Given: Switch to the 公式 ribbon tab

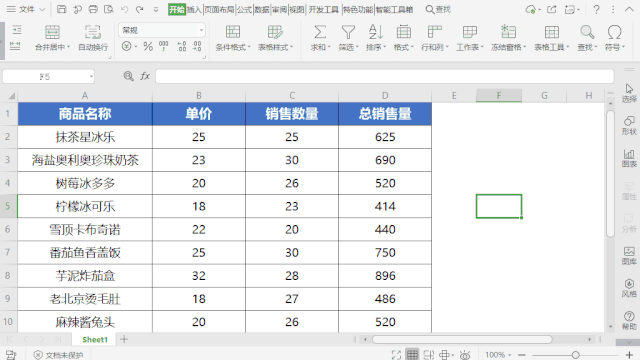Looking at the screenshot, I should pos(244,9).
